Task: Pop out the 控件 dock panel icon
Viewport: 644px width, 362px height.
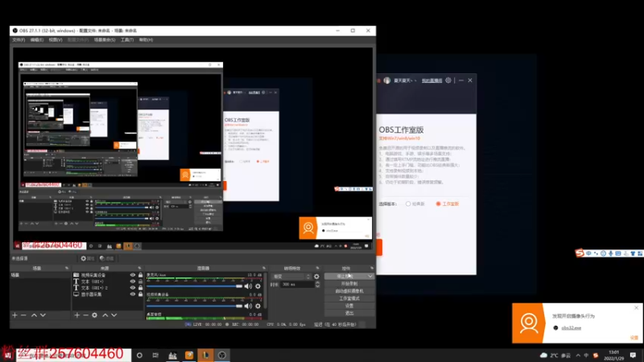Action: click(372, 268)
